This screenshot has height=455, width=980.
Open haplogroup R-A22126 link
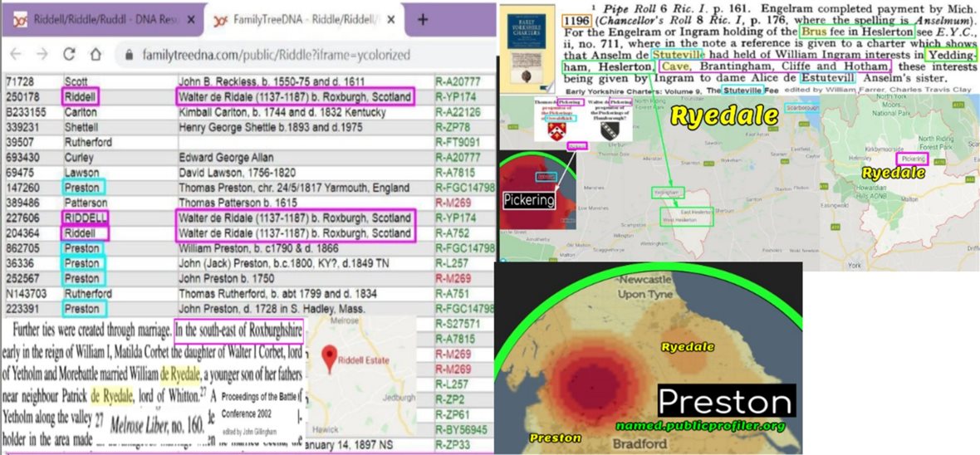pyautogui.click(x=458, y=112)
